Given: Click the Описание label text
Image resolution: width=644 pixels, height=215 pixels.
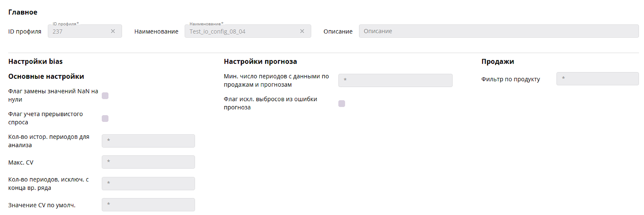Looking at the screenshot, I should tap(338, 31).
